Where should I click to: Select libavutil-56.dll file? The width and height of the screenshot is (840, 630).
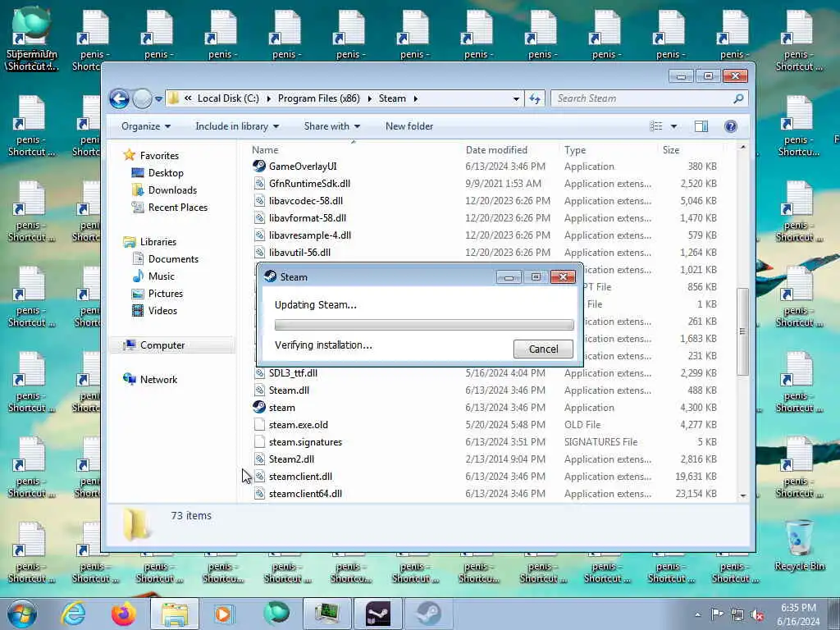(300, 253)
